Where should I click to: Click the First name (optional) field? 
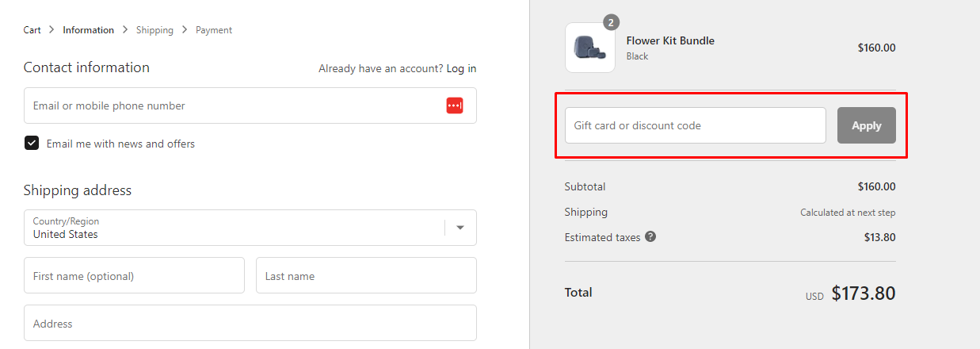pos(134,276)
